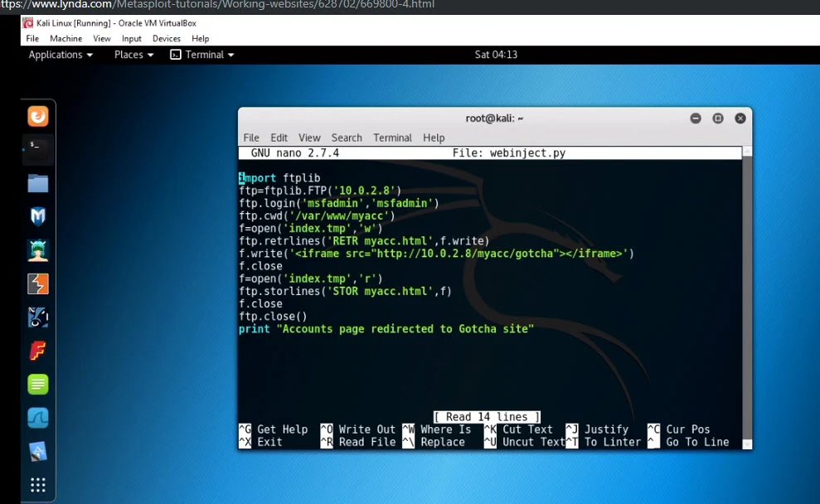820x504 pixels.
Task: Expand the Terminal app menu in top bar
Action: coord(202,55)
